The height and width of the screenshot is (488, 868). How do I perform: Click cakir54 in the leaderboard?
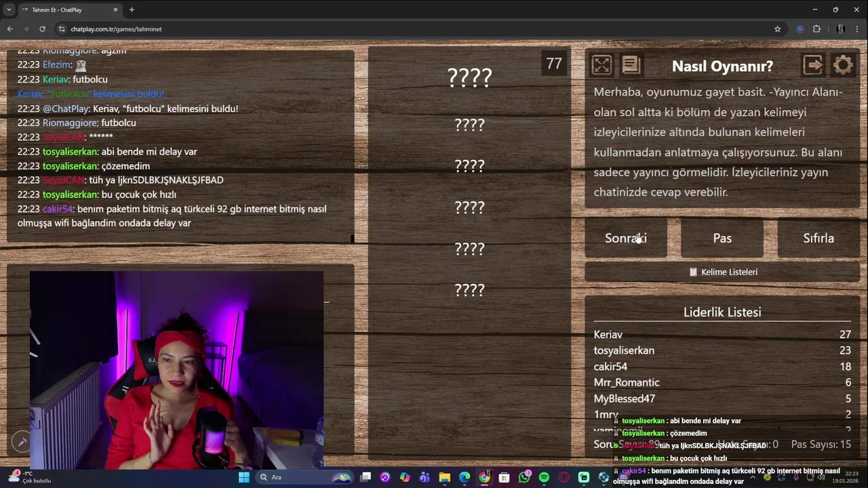(610, 367)
